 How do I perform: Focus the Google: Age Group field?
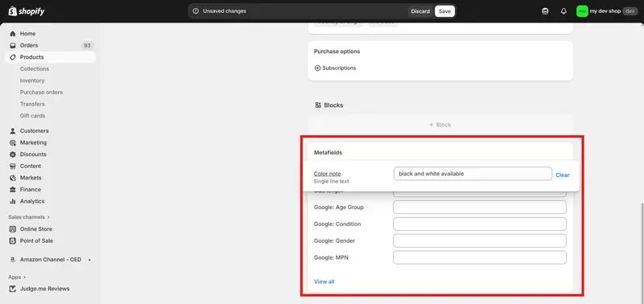pos(480,207)
